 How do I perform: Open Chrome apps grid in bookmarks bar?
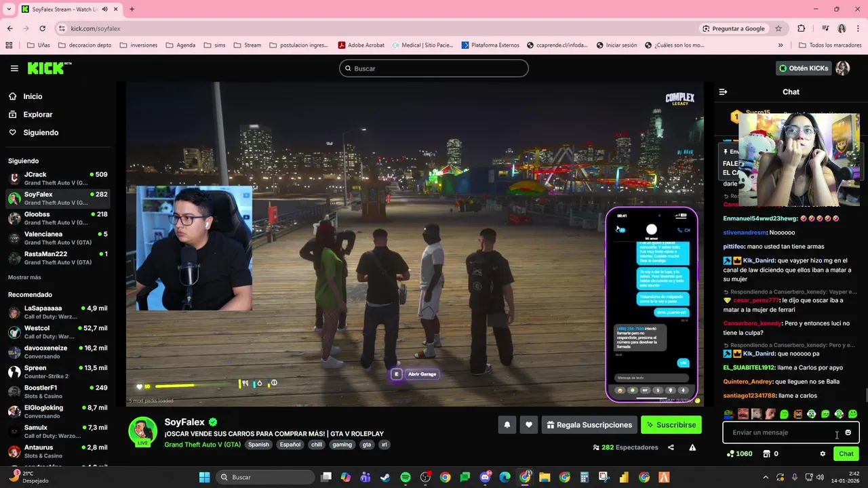pyautogui.click(x=9, y=45)
